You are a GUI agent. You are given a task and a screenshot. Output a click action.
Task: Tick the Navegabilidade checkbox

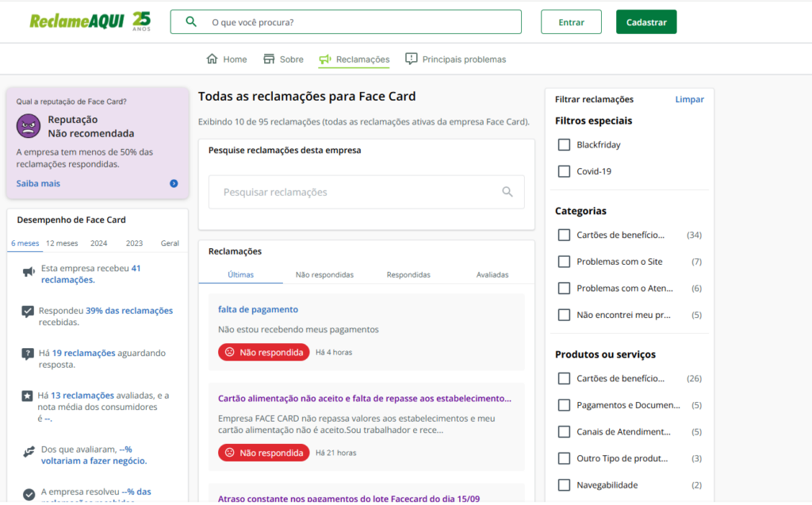click(564, 485)
